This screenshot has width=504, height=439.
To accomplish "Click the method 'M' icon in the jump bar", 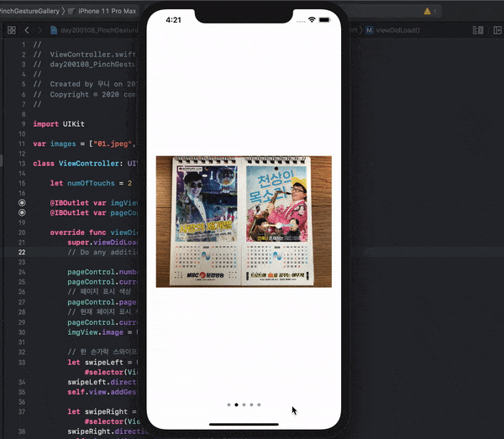I will 370,30.
